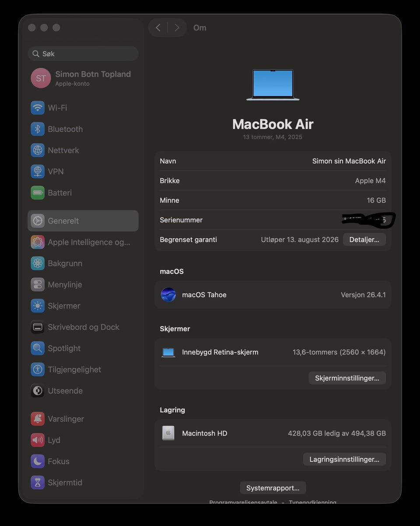Click the 'Om' window title
This screenshot has height=526, width=420.
[x=200, y=28]
